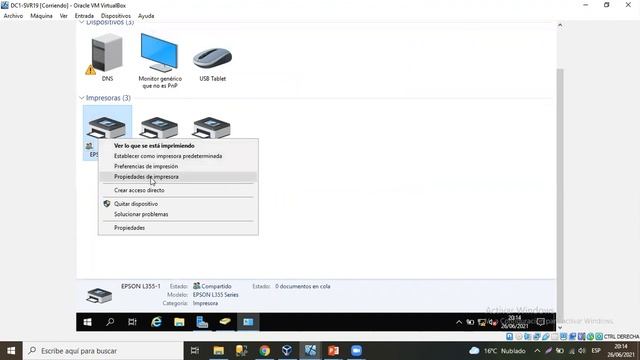
Task: Select the DNS device icon
Action: (107, 54)
